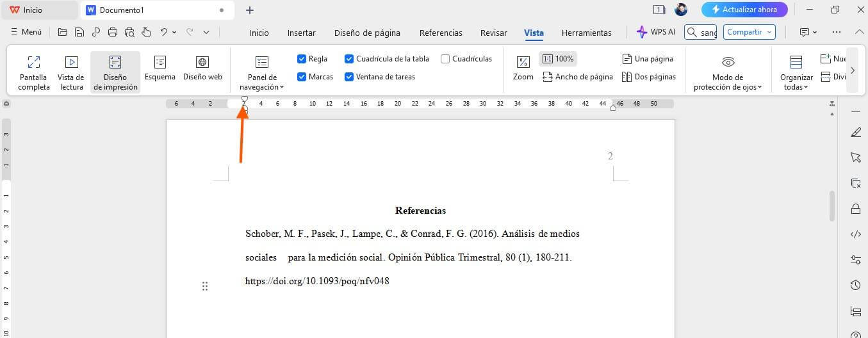The height and width of the screenshot is (338, 868).
Task: Open the Inicio WPS home tab
Action: pos(38,10)
